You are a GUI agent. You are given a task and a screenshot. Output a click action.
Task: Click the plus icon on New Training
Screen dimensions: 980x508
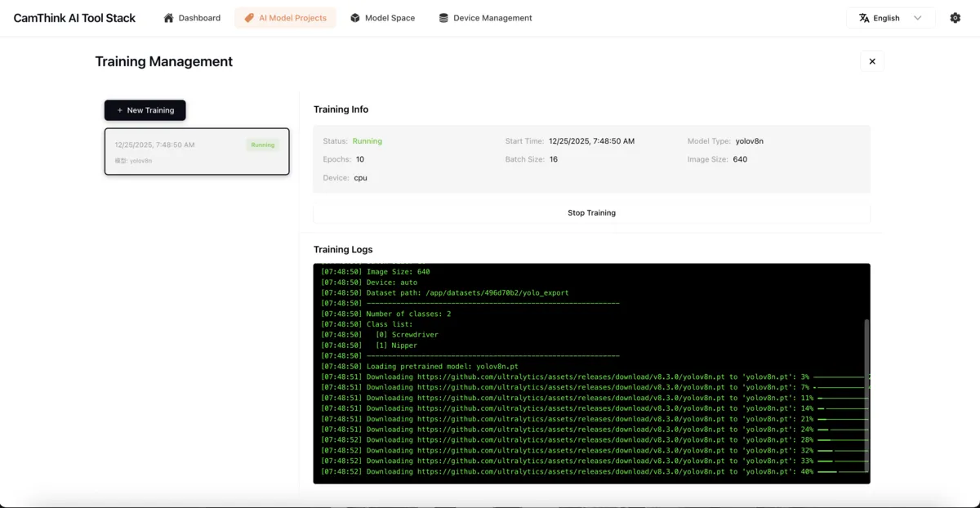click(120, 110)
